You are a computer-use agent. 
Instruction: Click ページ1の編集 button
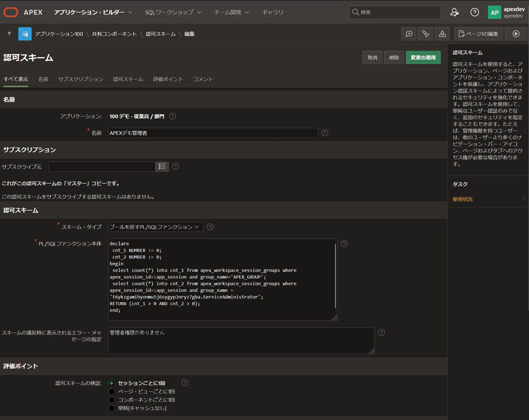pos(479,34)
